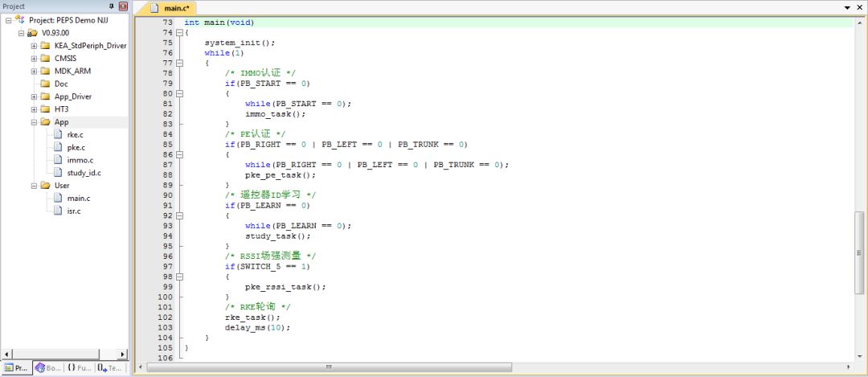Click the pke.c file icon
This screenshot has height=377, width=868.
point(58,147)
